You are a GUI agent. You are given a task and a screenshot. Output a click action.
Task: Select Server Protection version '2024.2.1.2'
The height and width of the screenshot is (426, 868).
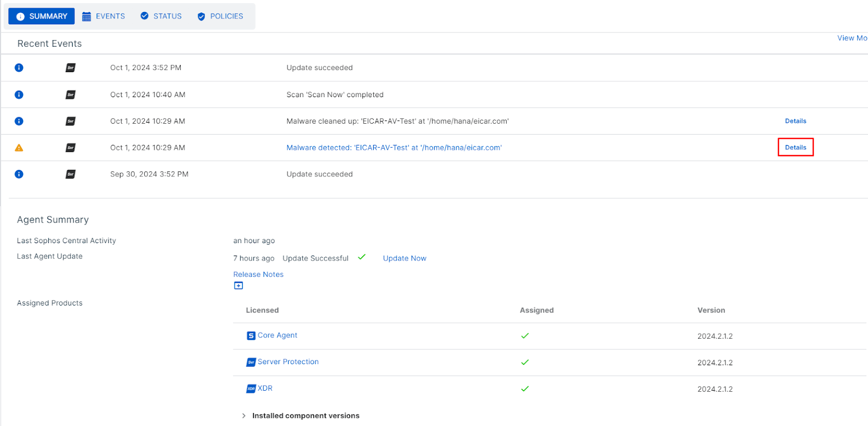point(715,363)
